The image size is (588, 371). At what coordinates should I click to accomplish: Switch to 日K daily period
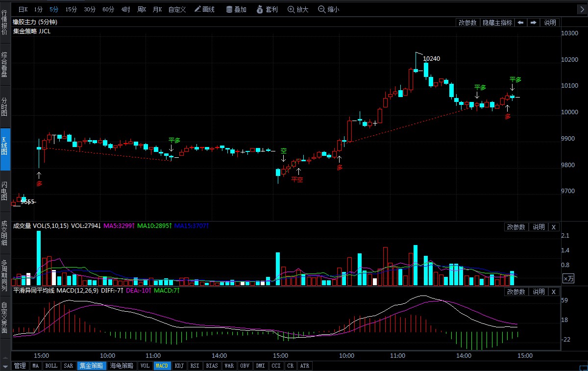[23, 9]
